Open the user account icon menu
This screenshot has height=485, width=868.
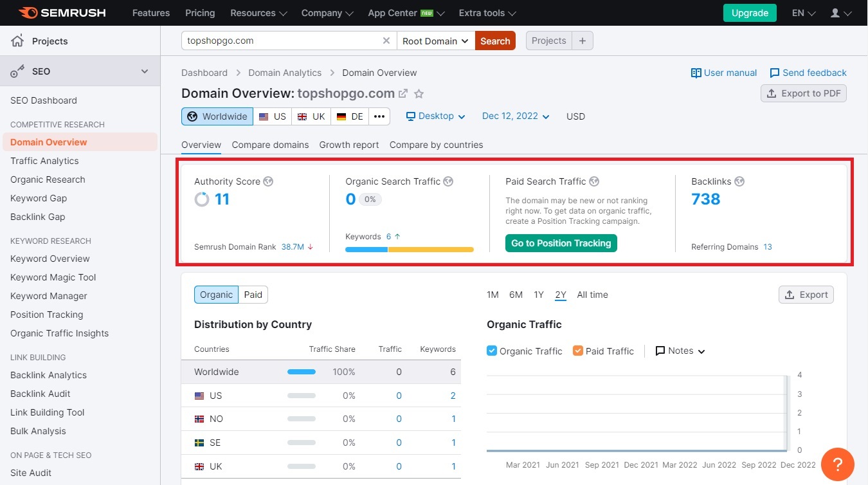[840, 13]
